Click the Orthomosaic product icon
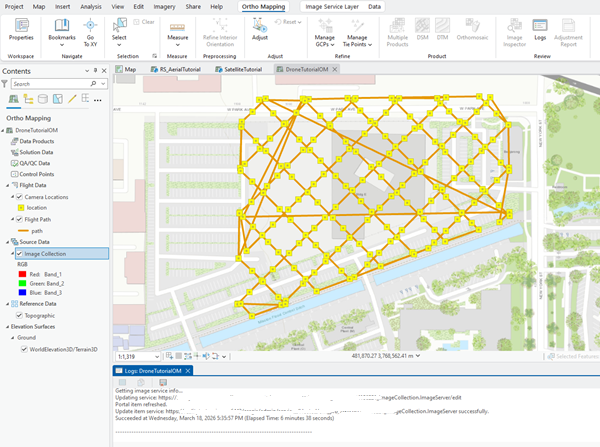 tap(473, 26)
